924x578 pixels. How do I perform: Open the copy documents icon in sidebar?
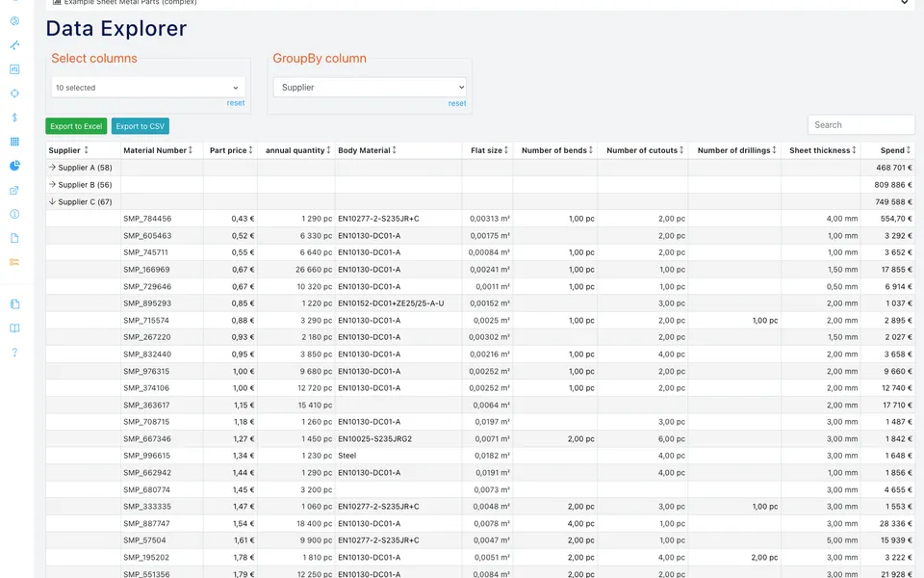point(14,304)
